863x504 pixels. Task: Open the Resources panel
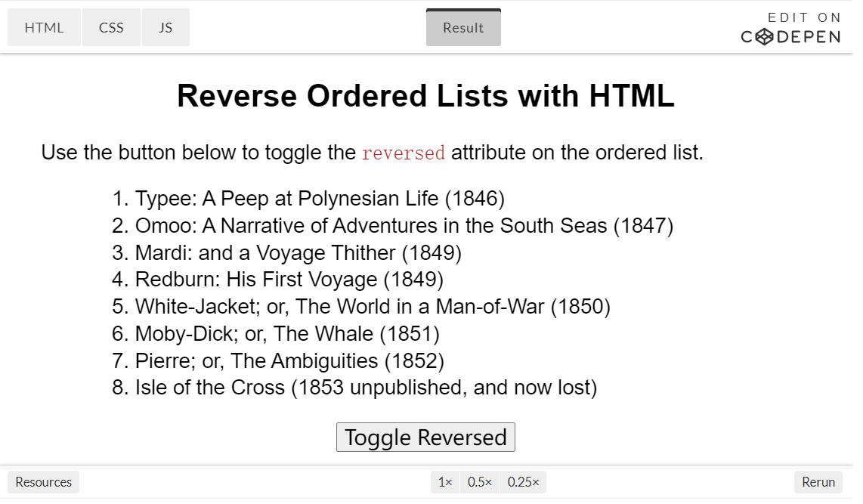tap(44, 482)
